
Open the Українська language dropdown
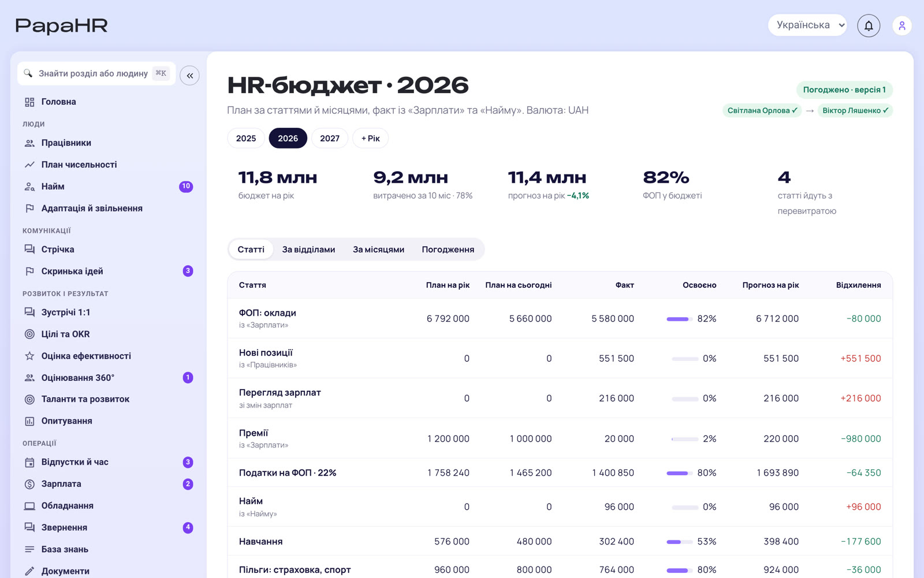[807, 25]
